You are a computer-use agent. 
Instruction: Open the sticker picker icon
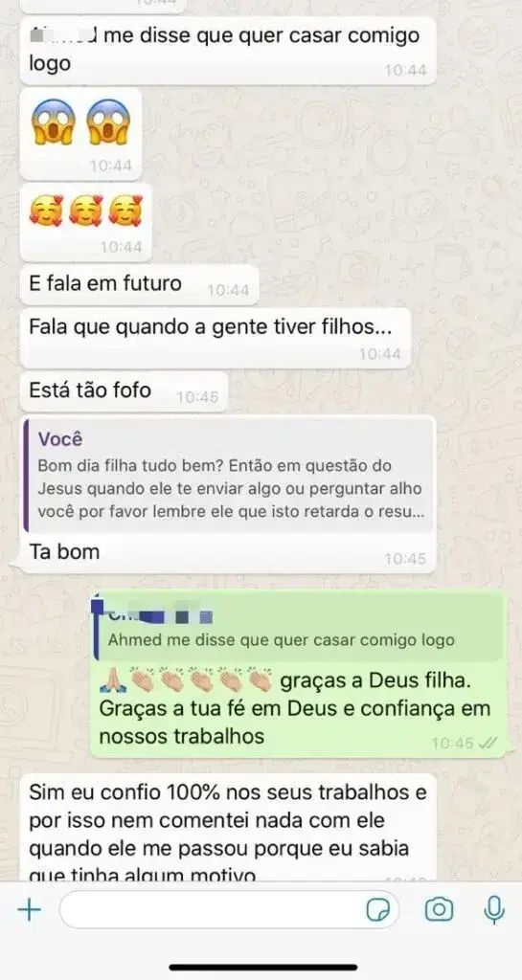(377, 910)
